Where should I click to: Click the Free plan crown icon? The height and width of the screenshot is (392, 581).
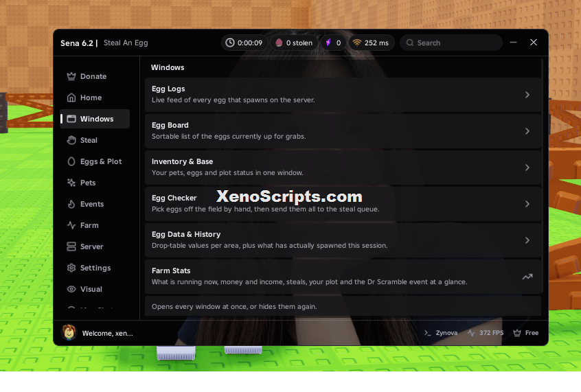tap(517, 333)
